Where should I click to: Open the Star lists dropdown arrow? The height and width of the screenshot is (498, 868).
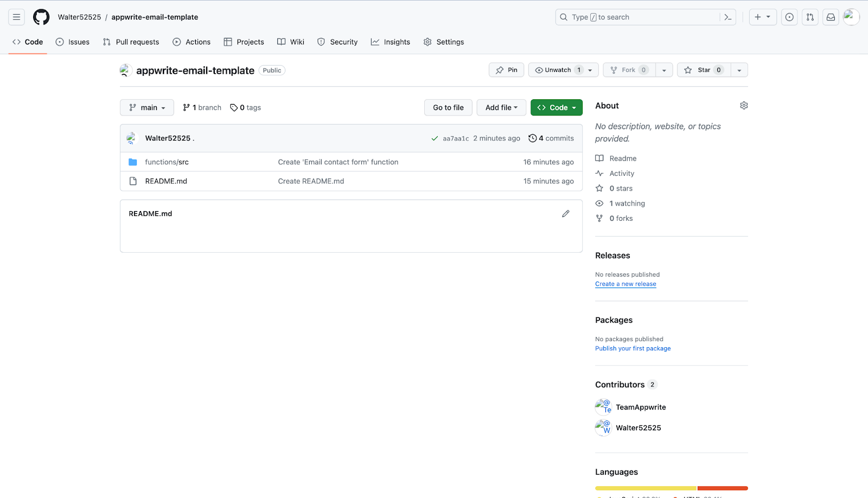(x=739, y=70)
